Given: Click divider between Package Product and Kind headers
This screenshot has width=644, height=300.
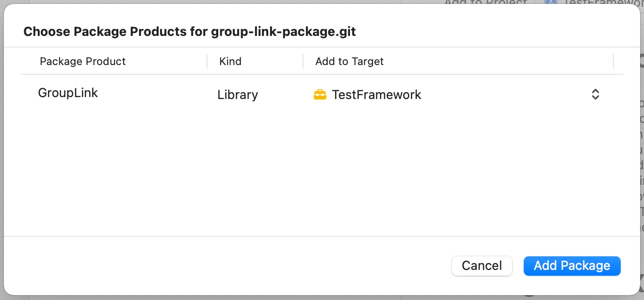Looking at the screenshot, I should pos(207,62).
